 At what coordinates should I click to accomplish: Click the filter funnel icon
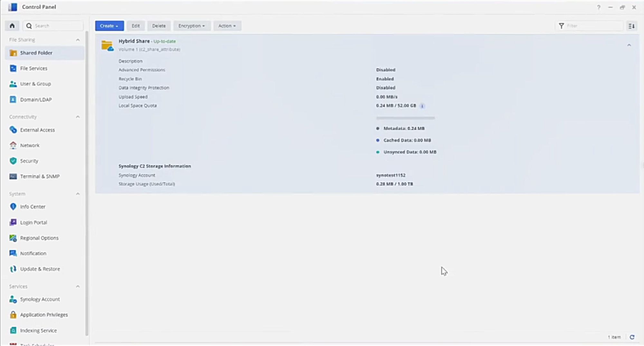561,26
